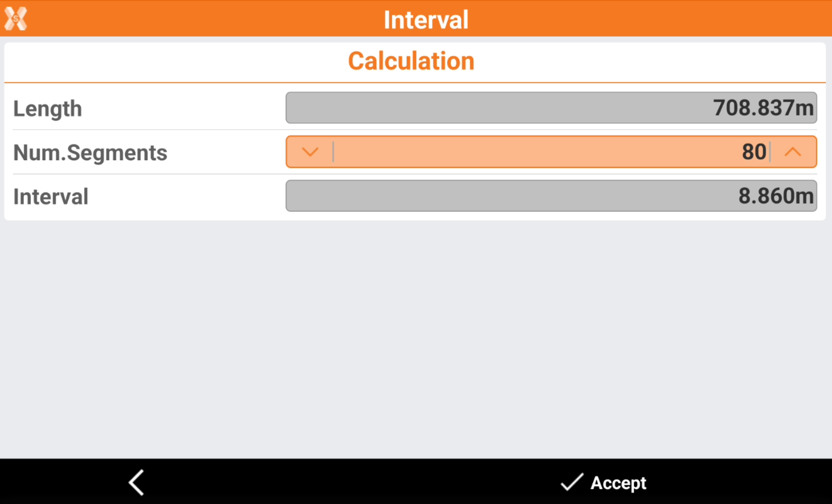Click the orange header bar right of the title
The height and width of the screenshot is (504, 832).
point(659,19)
